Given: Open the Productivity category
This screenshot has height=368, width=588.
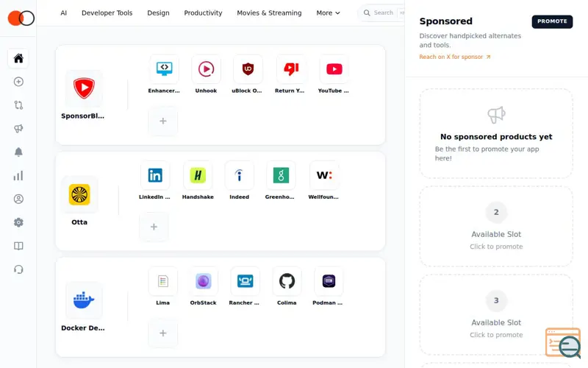Looking at the screenshot, I should (x=203, y=13).
